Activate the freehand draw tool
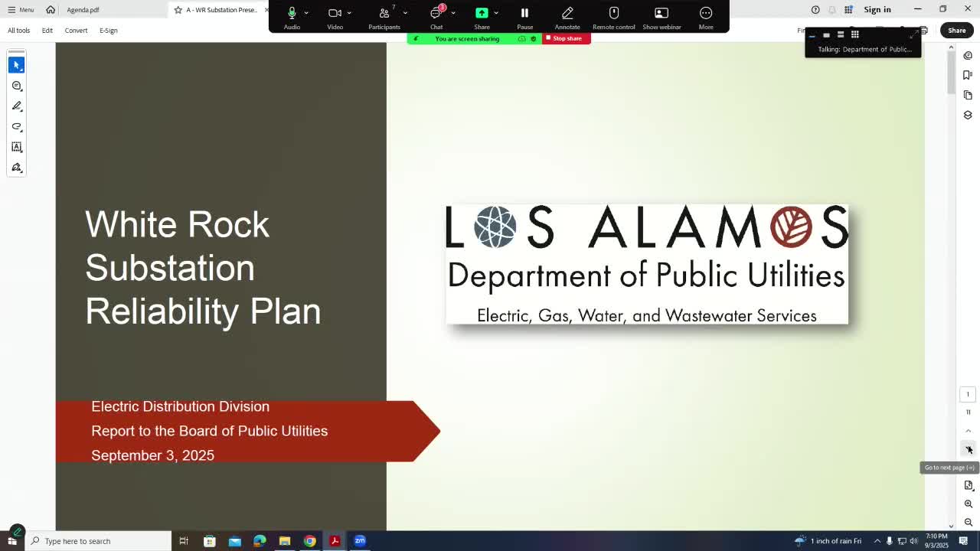The height and width of the screenshot is (551, 980). tap(17, 126)
